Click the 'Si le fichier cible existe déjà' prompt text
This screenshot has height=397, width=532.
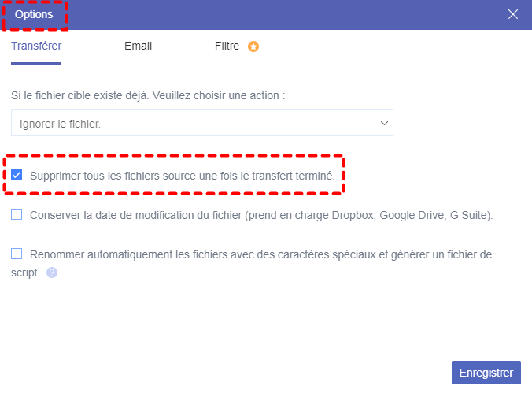point(148,95)
